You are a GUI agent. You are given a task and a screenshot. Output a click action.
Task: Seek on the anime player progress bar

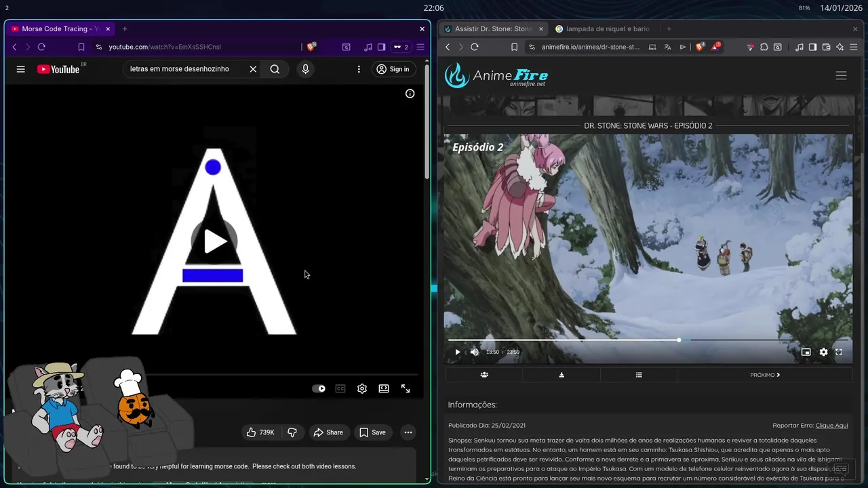click(648, 340)
